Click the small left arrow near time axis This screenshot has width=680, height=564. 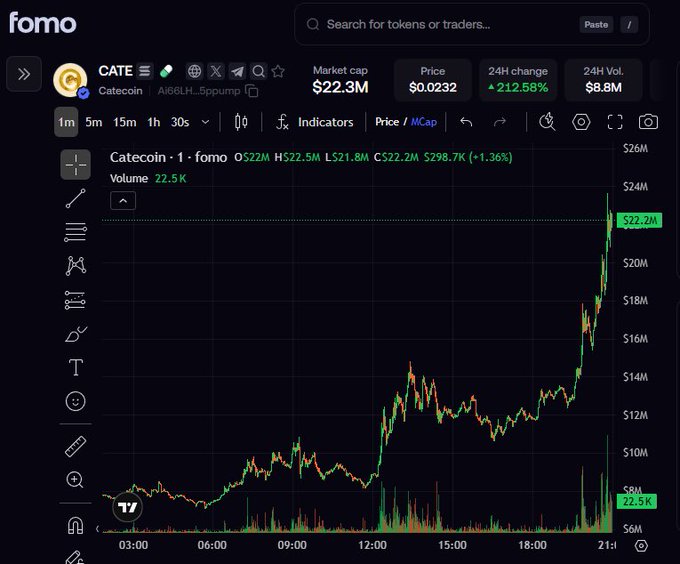pos(97,528)
